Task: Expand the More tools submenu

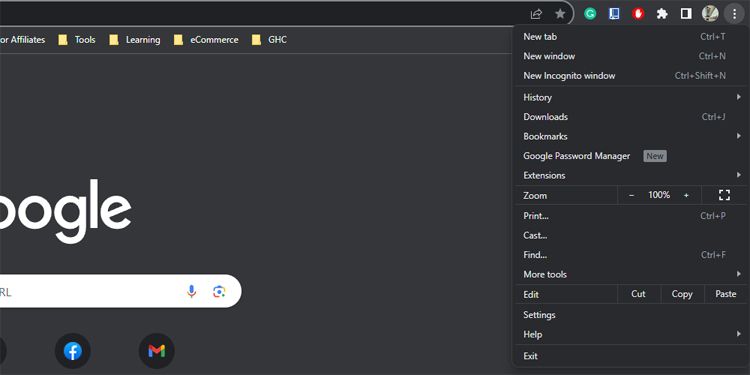Action: 631,274
